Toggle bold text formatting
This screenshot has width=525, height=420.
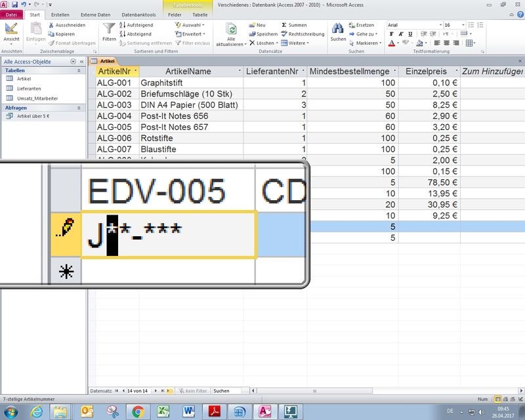[x=391, y=34]
